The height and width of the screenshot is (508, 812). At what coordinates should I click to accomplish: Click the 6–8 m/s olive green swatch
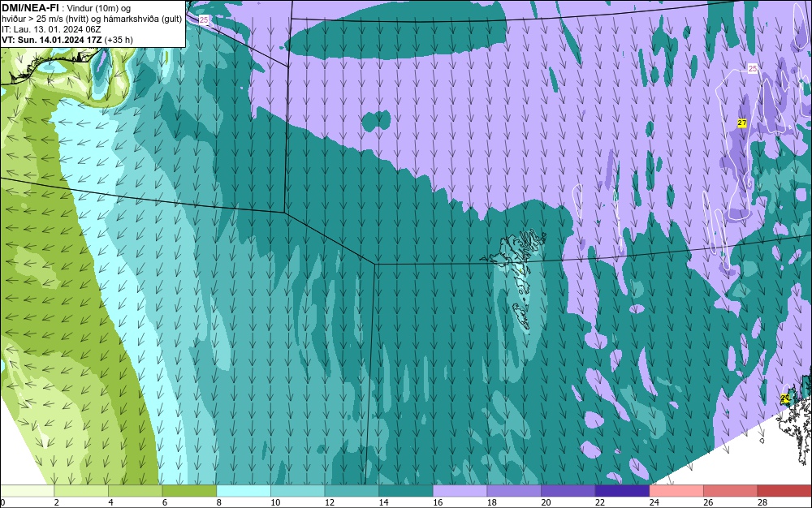(189, 490)
